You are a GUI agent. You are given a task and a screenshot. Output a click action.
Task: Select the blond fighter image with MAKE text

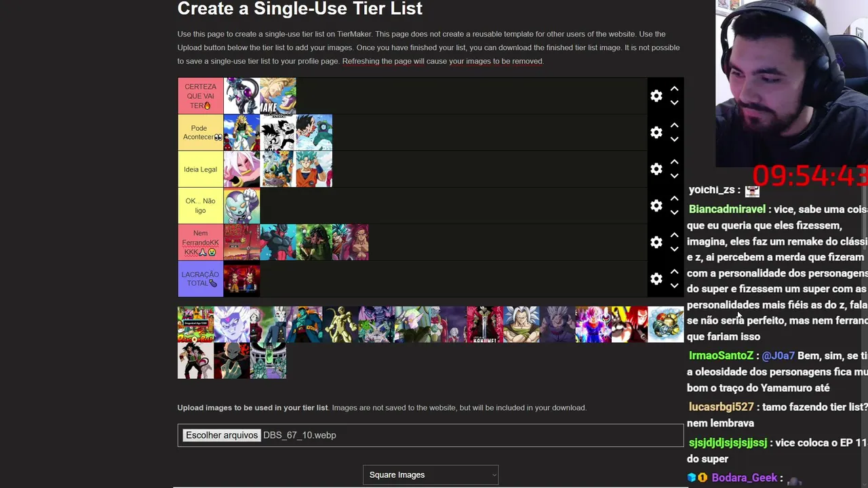point(278,96)
